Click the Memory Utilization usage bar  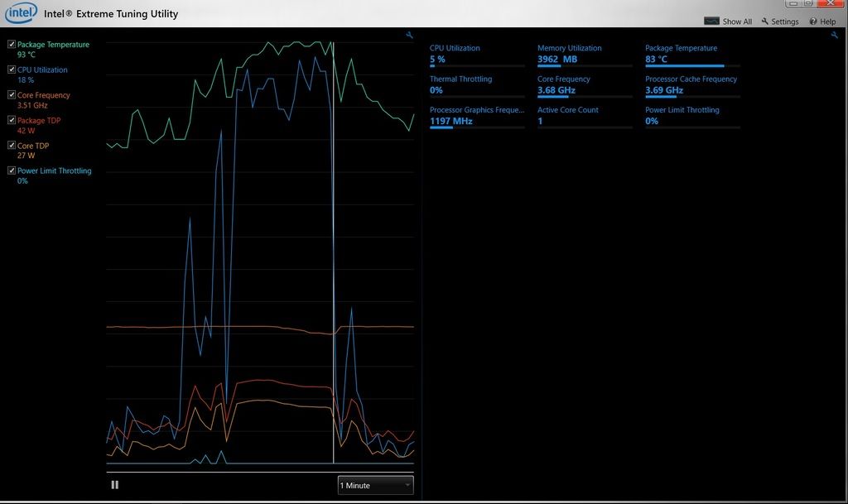point(585,66)
